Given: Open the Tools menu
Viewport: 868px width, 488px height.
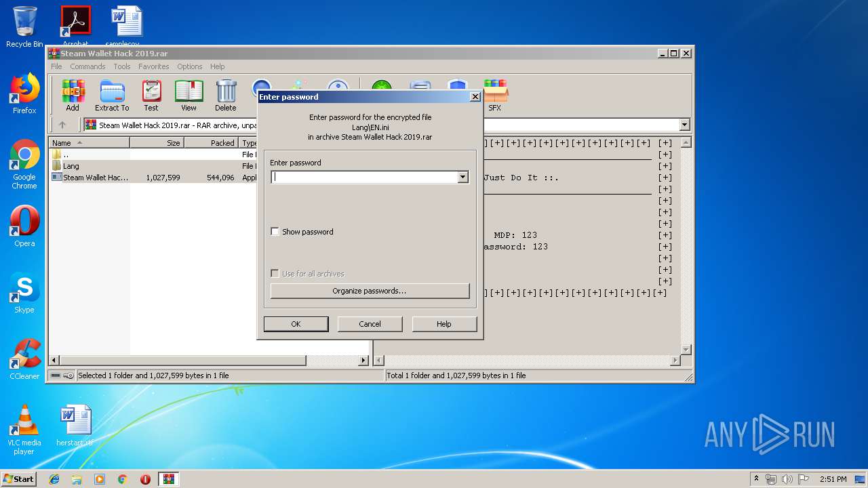Looking at the screenshot, I should pos(122,66).
